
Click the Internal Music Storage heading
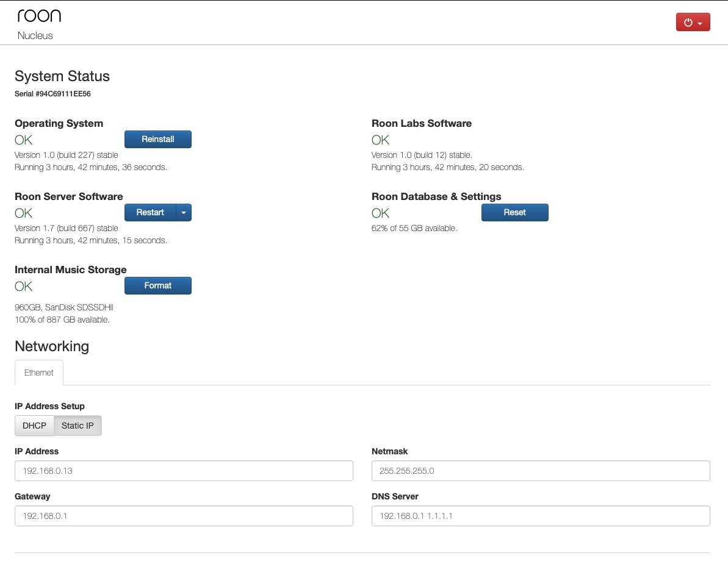[71, 270]
